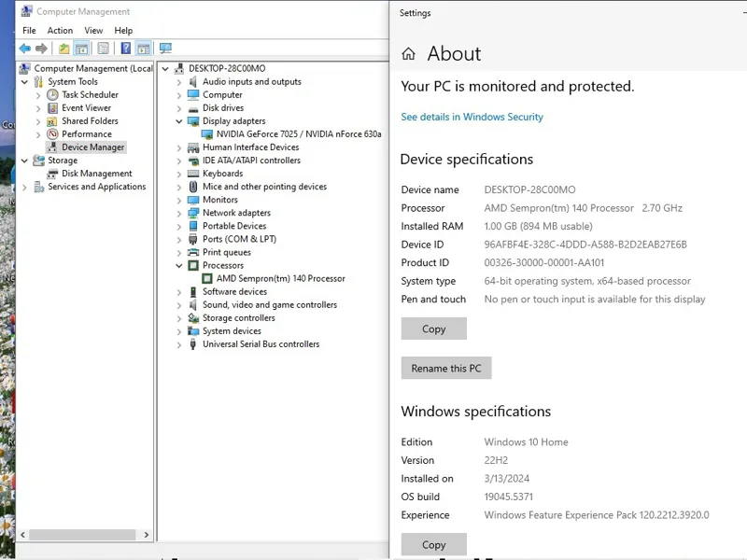Viewport: 747px width, 560px height.
Task: Expand the Network adapters category
Action: tap(179, 213)
